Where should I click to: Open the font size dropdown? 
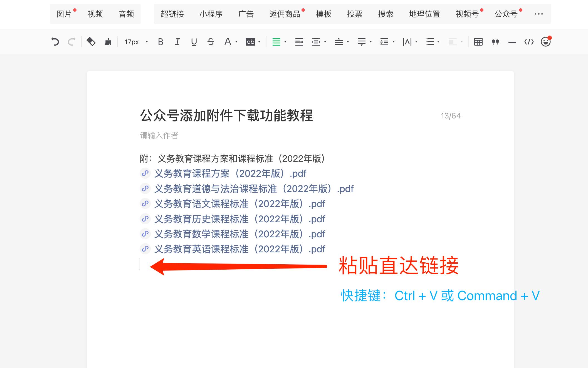[135, 42]
